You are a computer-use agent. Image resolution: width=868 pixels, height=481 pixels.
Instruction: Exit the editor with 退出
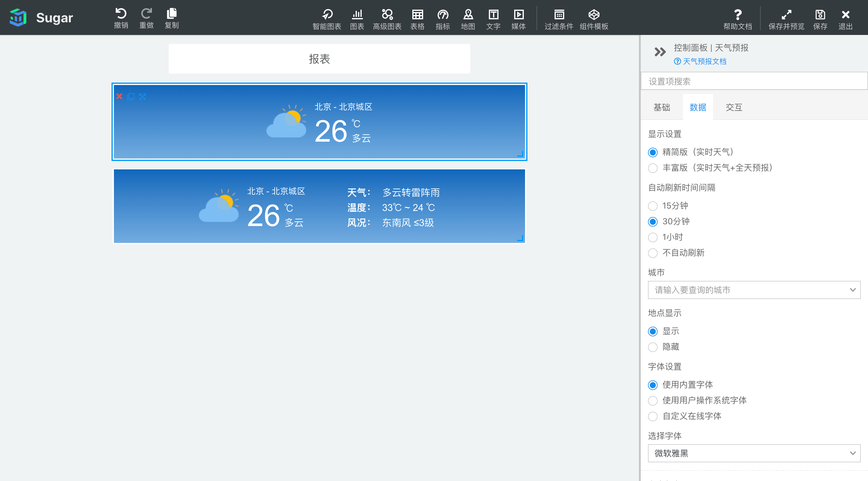[845, 19]
